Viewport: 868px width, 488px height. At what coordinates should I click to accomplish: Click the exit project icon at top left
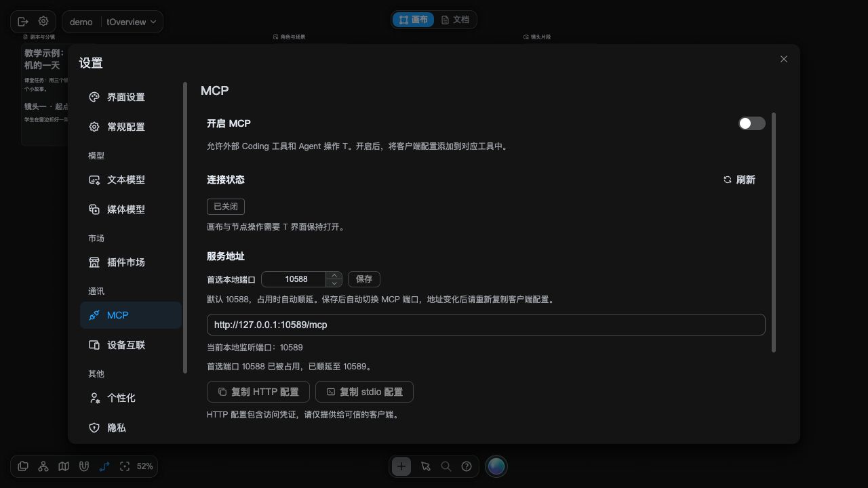(x=22, y=22)
